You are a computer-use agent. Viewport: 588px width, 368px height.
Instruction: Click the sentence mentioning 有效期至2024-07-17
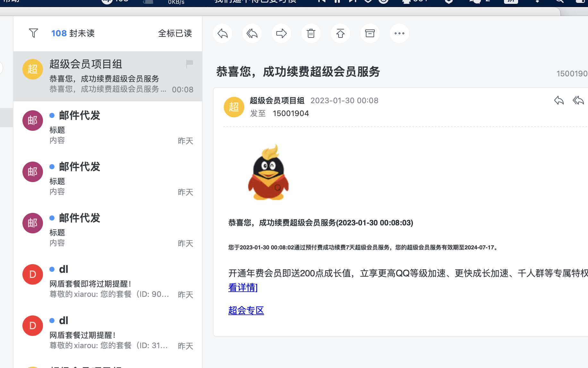tap(364, 247)
